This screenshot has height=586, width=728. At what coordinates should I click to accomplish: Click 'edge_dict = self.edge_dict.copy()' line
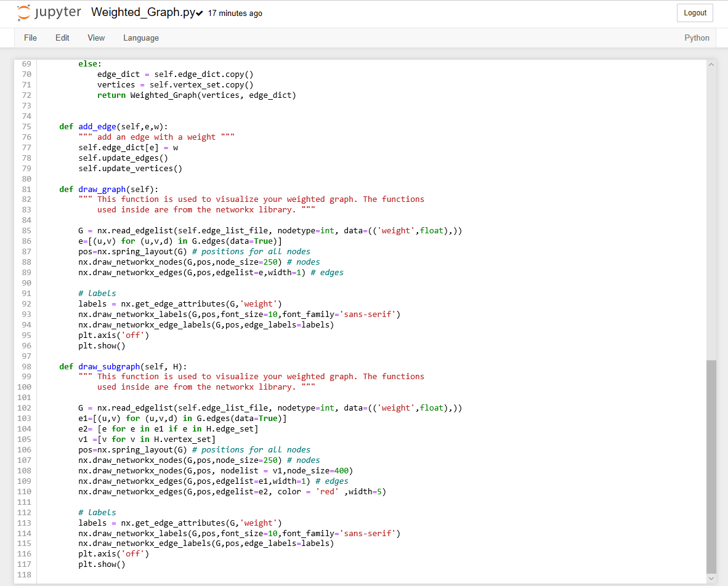(175, 74)
